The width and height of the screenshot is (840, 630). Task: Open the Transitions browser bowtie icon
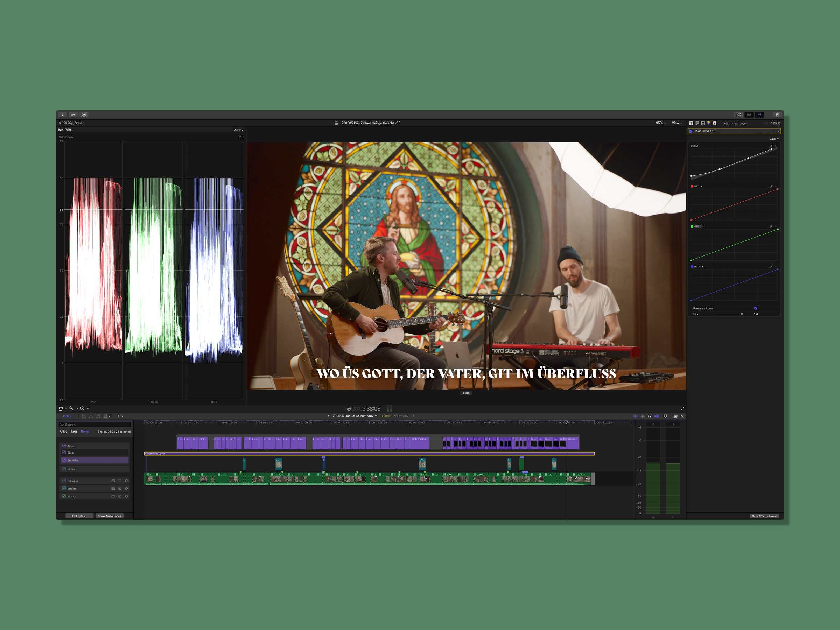(682, 416)
